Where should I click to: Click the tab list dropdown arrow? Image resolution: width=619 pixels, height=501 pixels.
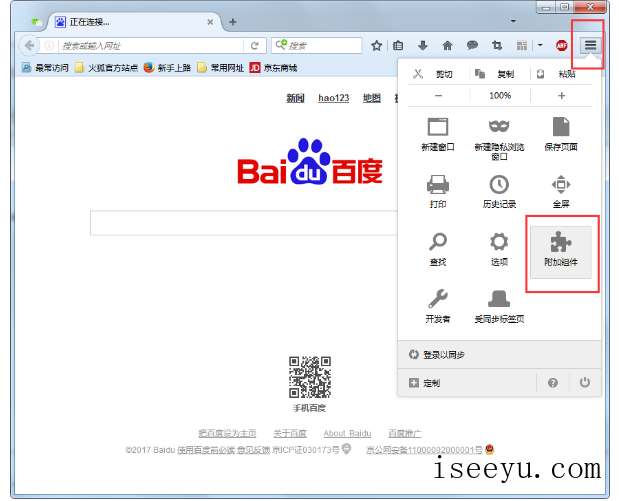513,21
